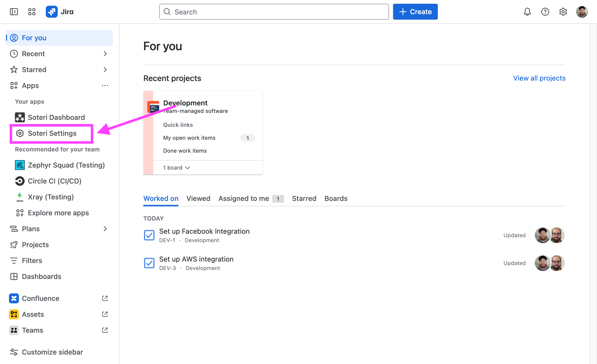Click the checkbox icon for Set up Facebook Integration

149,235
